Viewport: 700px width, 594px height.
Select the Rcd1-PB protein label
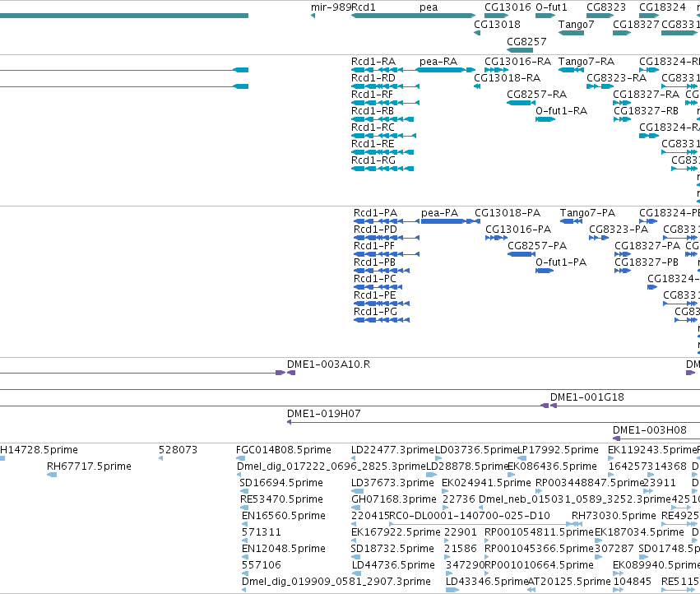374,262
